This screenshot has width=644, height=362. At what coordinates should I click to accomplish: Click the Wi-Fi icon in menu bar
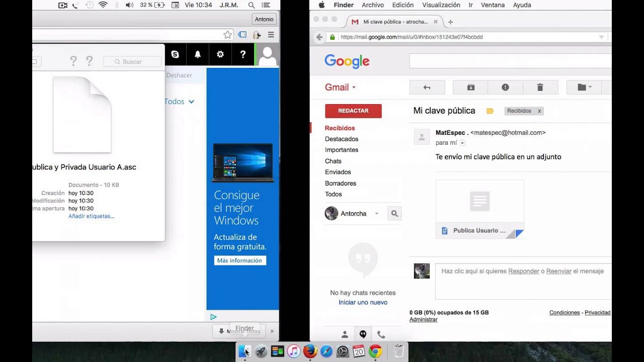click(103, 5)
